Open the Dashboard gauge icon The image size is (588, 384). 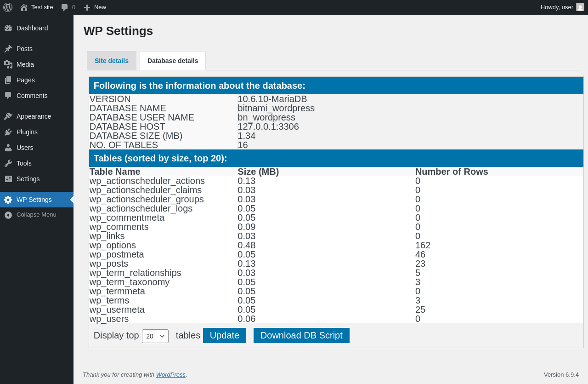pyautogui.click(x=8, y=28)
